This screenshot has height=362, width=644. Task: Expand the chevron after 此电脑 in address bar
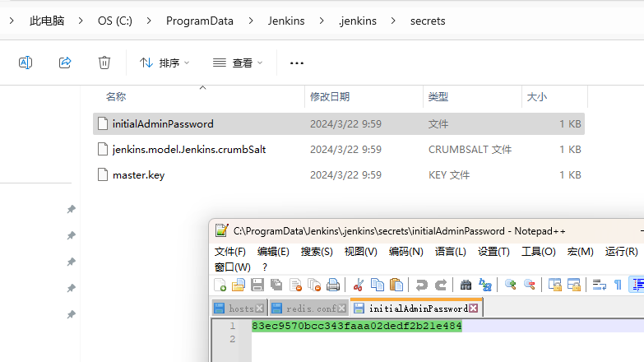pos(81,21)
